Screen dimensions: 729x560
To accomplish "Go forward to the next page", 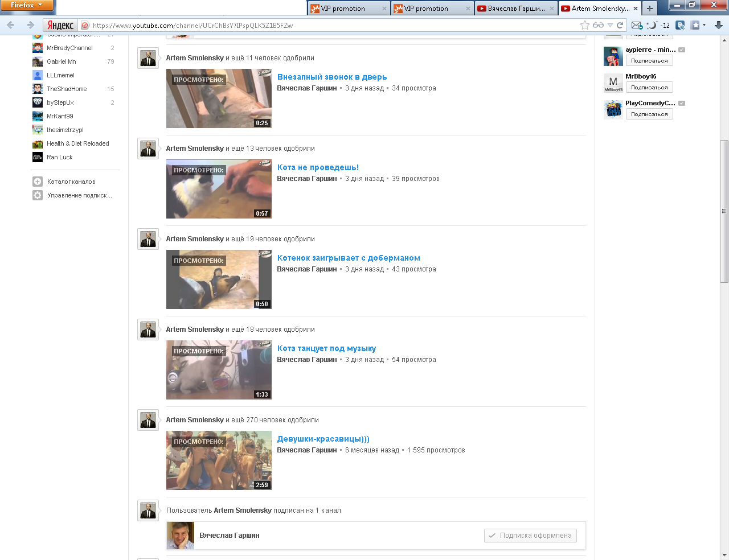I will [30, 25].
